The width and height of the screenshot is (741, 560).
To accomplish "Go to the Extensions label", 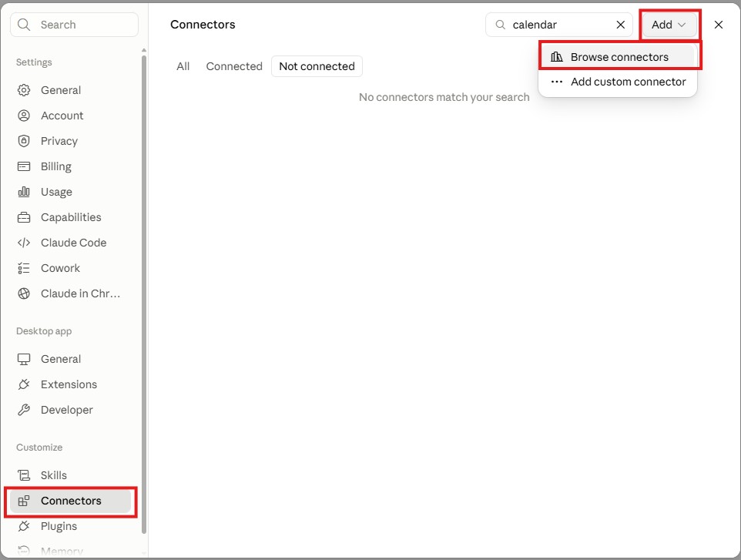I will [69, 384].
